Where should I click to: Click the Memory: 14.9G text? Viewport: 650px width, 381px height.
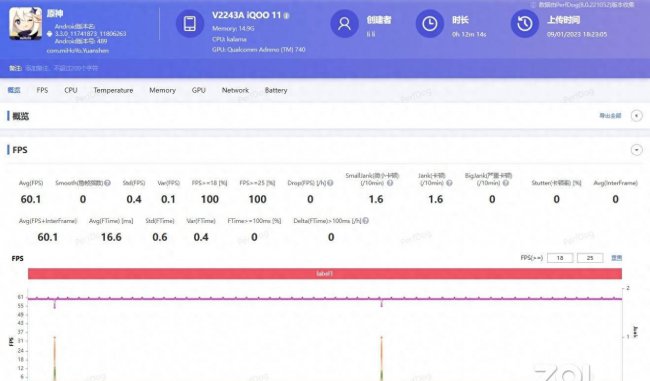[233, 29]
